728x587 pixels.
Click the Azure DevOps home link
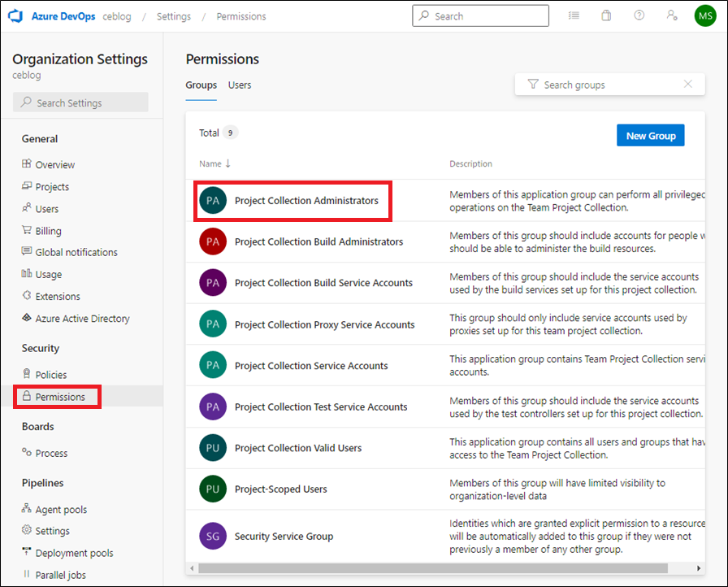pyautogui.click(x=63, y=16)
